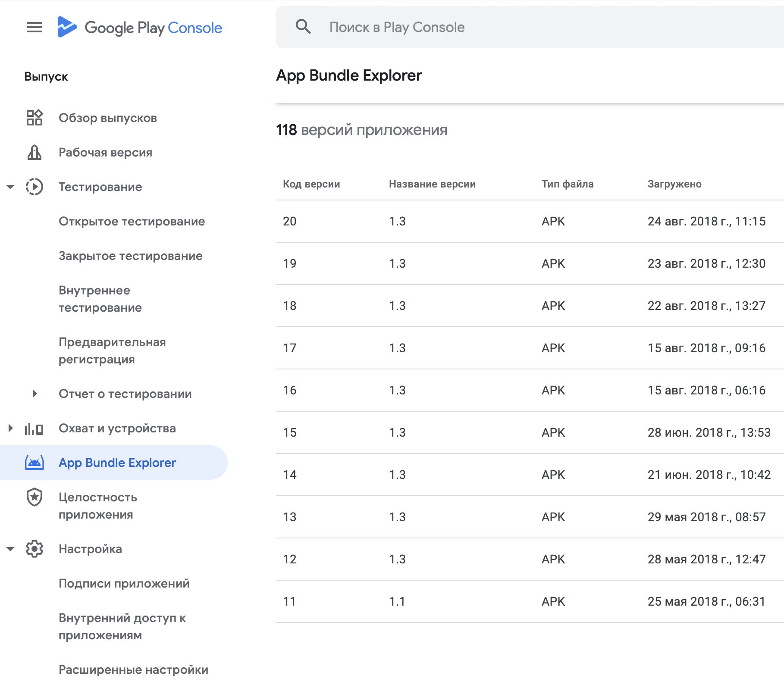
Task: Click date 28 мая 2018 г., 12:47
Action: click(707, 559)
